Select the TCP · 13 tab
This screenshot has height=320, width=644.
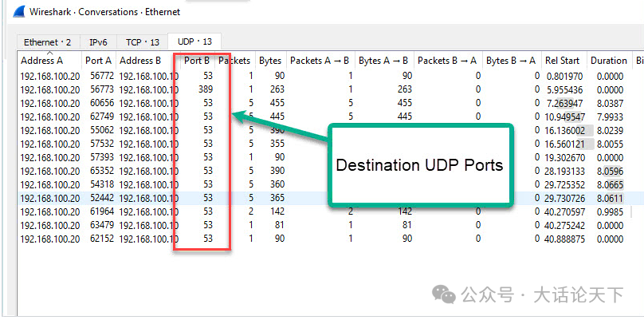coord(143,42)
